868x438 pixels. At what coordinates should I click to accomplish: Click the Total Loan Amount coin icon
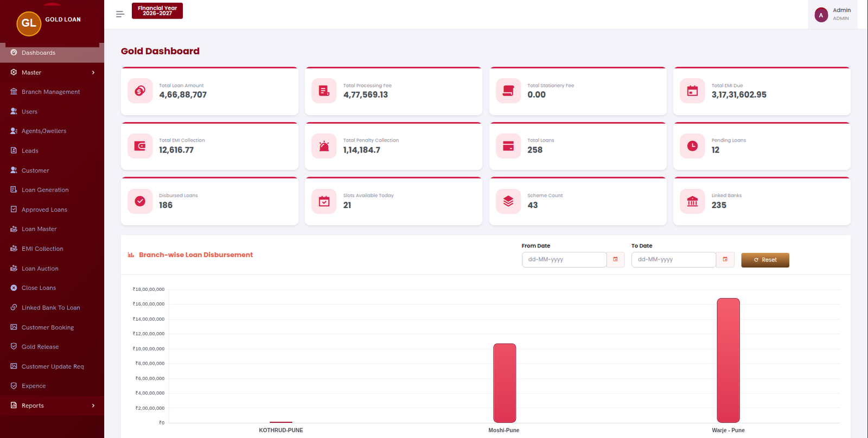point(140,91)
